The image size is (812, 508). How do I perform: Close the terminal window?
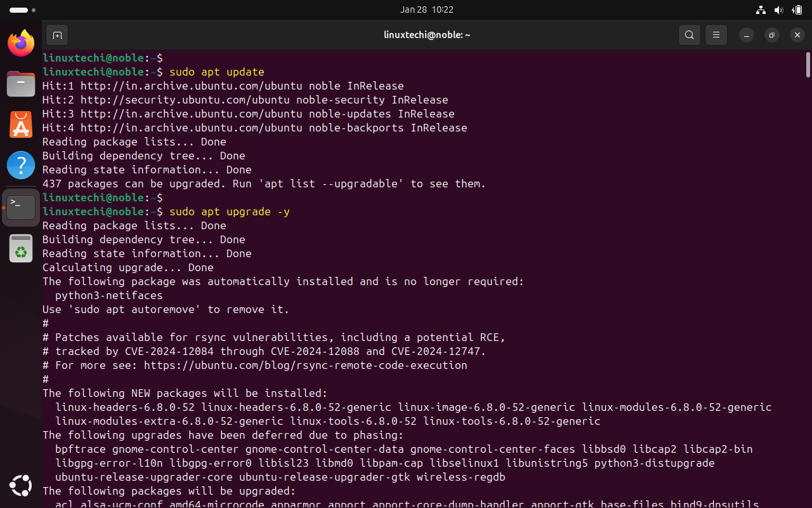tap(797, 35)
